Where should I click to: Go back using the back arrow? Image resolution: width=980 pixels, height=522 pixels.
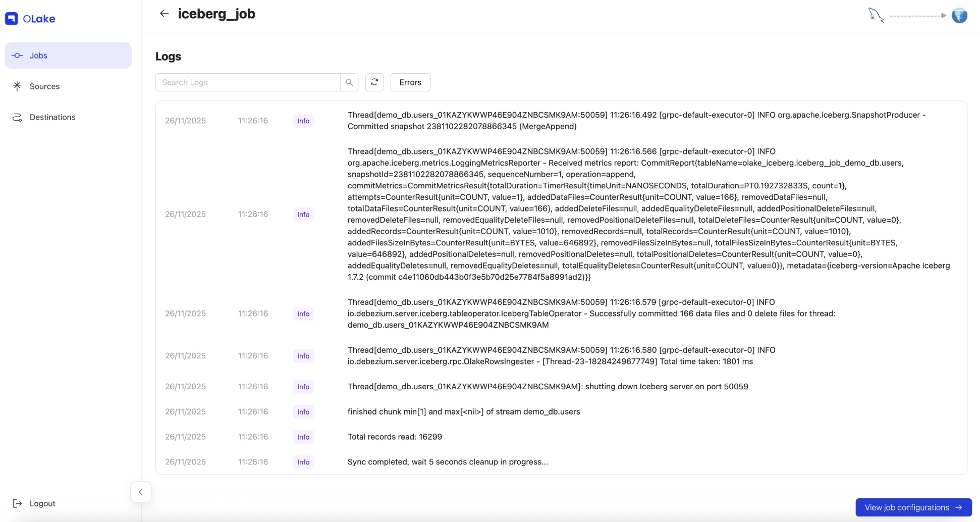(x=164, y=13)
